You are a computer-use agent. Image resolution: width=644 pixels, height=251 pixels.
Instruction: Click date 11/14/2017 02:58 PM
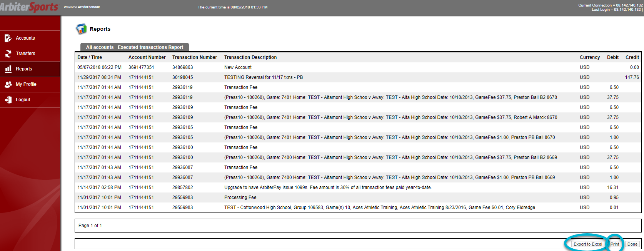tap(99, 187)
